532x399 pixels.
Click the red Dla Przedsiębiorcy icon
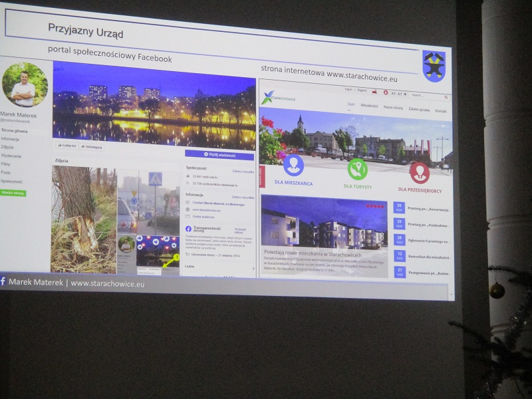coord(419,172)
